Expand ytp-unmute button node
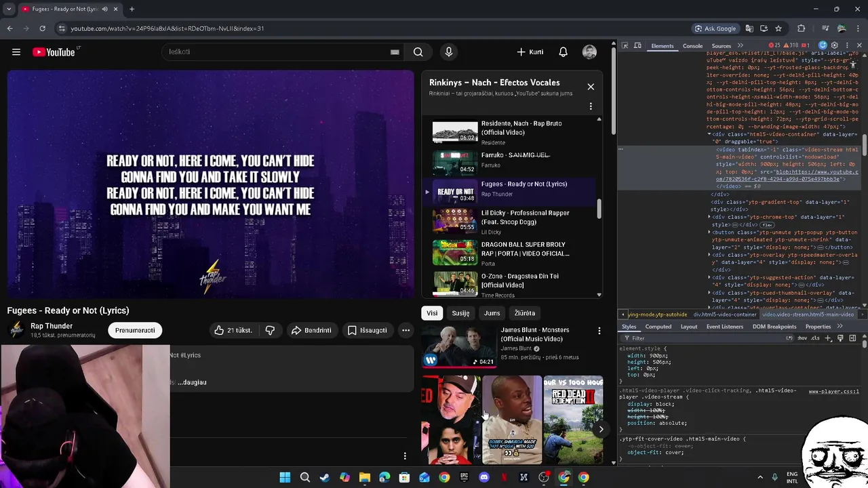The image size is (868, 488). tap(710, 232)
